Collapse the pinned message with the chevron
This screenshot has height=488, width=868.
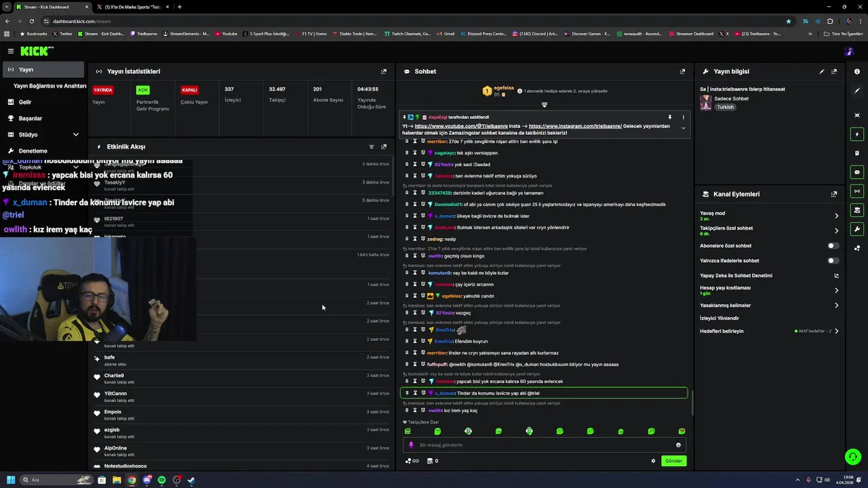[683, 128]
